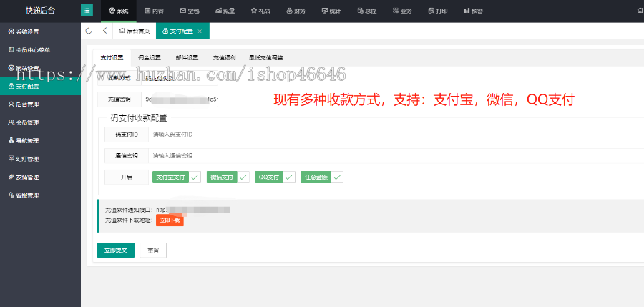Click the 重置 button

pos(153,250)
